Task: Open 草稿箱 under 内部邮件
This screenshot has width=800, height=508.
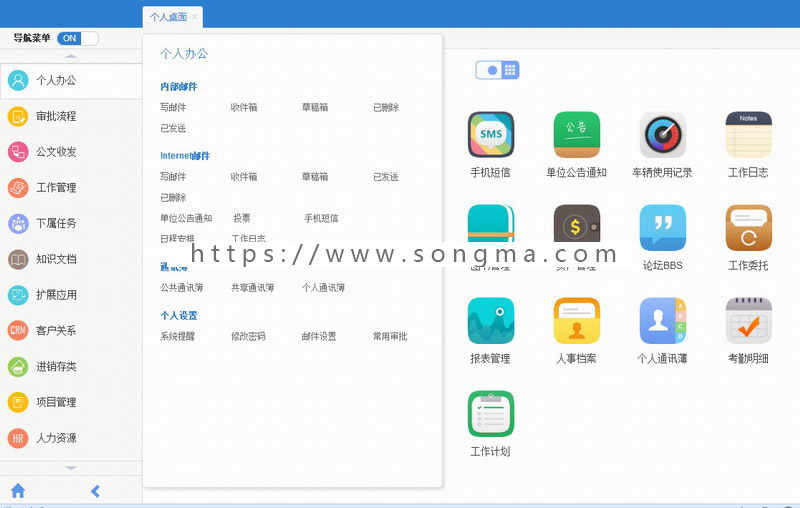Action: tap(315, 107)
